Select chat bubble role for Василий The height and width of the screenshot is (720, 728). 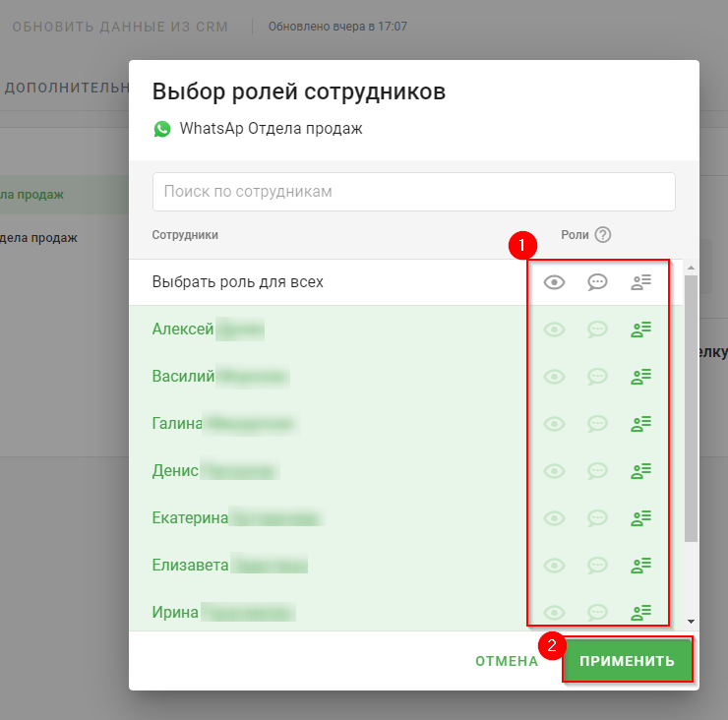(x=597, y=377)
